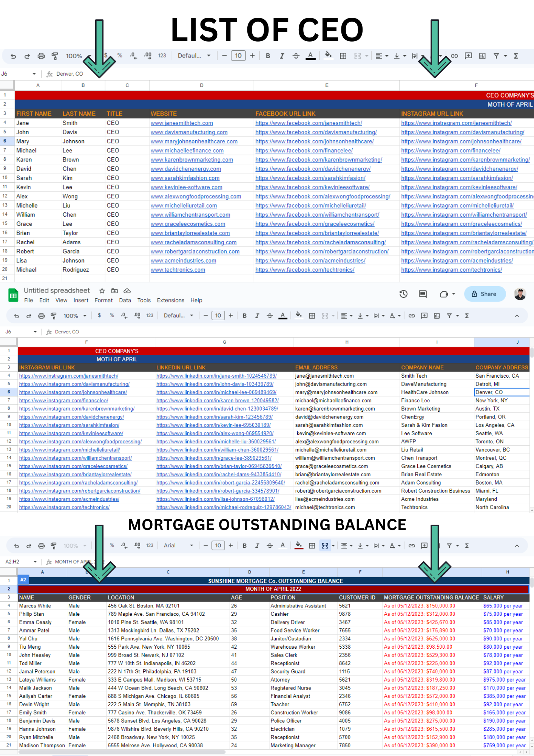Select Paint format in Untitled spreadsheet toolbar

pos(54,316)
